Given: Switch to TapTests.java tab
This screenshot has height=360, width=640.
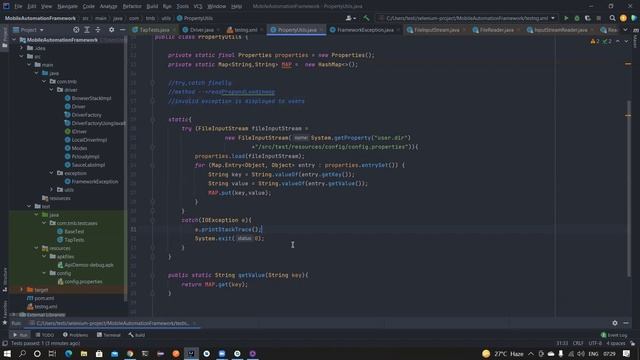Looking at the screenshot, I should (x=154, y=30).
